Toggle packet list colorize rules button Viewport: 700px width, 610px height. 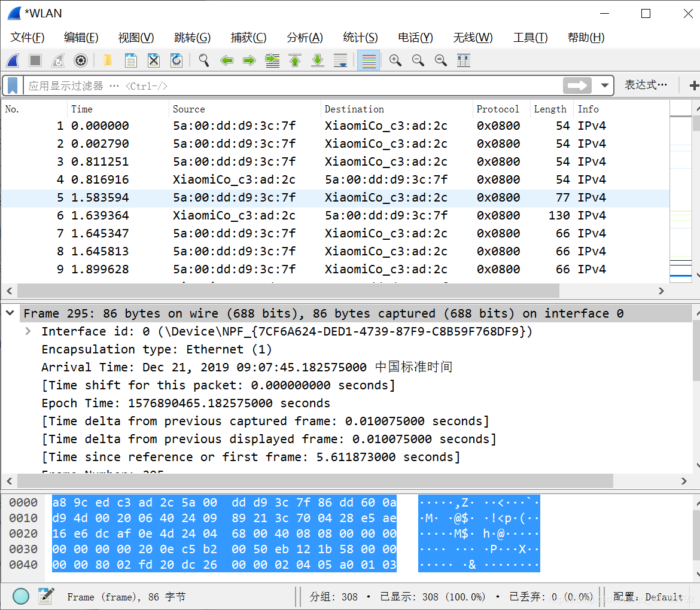tap(369, 60)
